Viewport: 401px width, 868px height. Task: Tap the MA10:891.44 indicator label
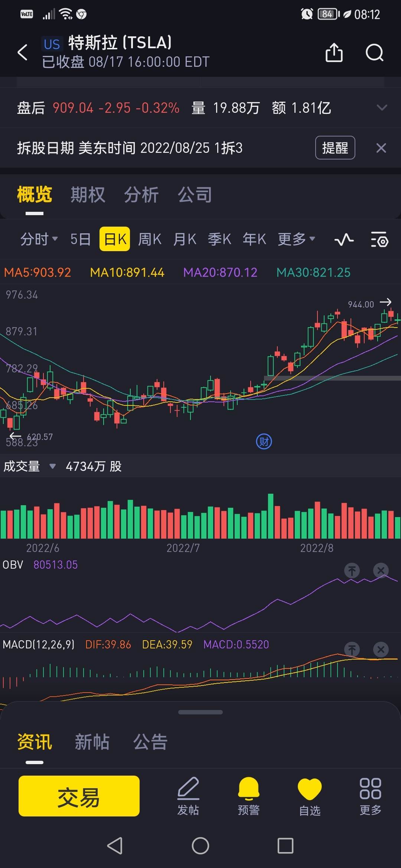(x=127, y=272)
